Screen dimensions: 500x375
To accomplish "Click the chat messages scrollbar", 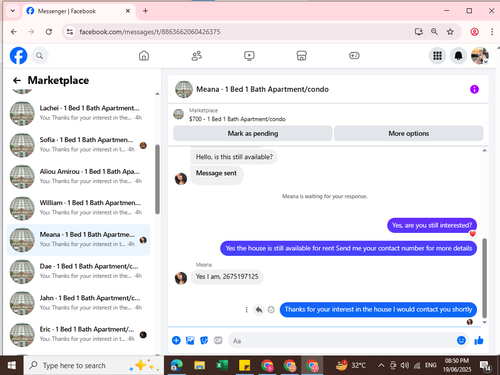I will 484,278.
